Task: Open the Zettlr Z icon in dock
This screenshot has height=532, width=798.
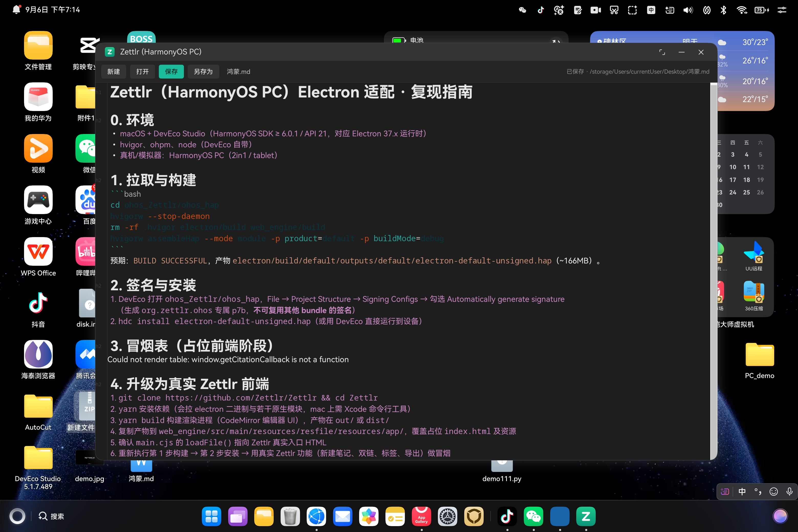Action: 586,516
